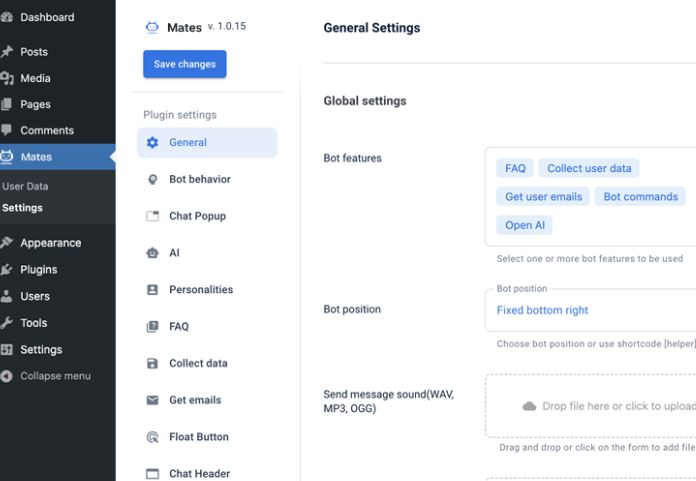Open Bot position dropdown Fixed bottom right

(590, 310)
